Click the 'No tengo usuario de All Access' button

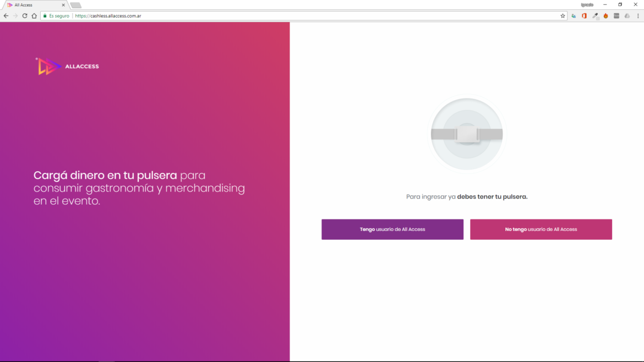(x=541, y=229)
